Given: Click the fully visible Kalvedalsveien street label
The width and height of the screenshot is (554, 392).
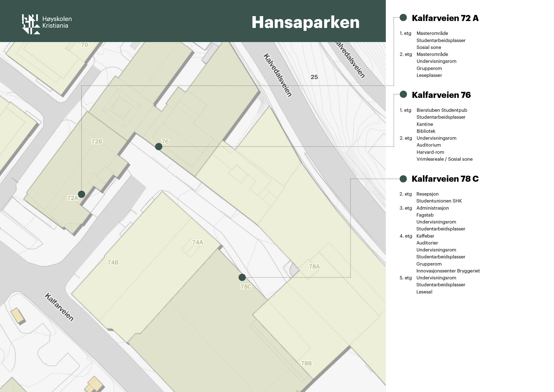Looking at the screenshot, I should pyautogui.click(x=277, y=75).
